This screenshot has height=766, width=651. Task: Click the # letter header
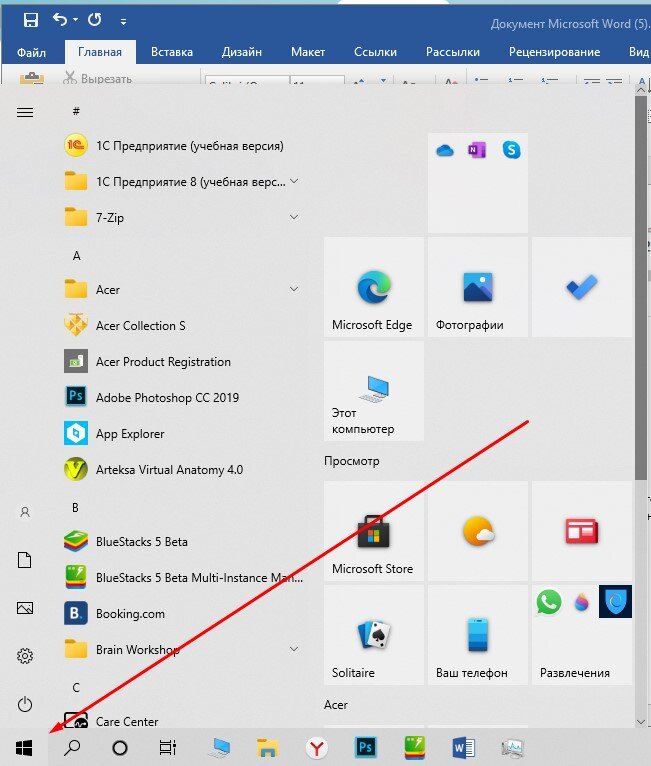click(x=76, y=111)
